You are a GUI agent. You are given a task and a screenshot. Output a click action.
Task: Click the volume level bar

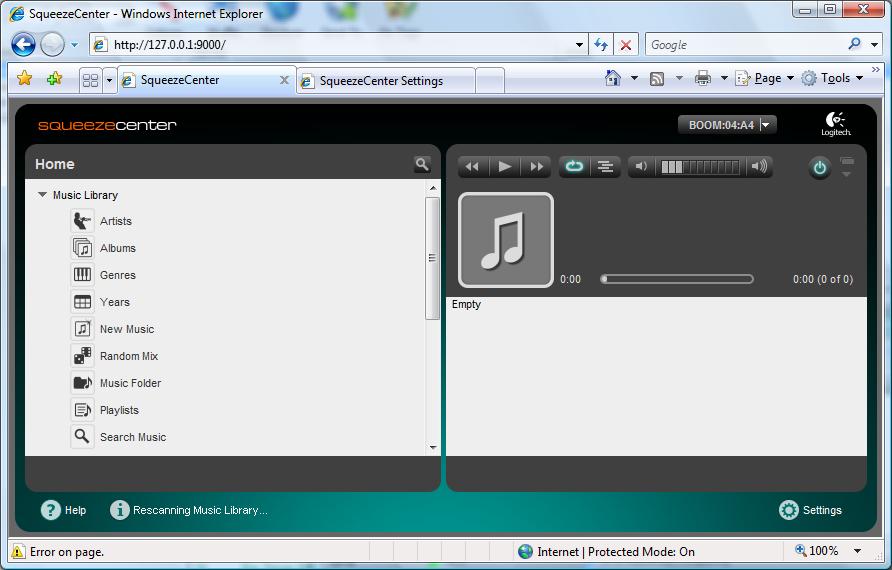click(700, 167)
